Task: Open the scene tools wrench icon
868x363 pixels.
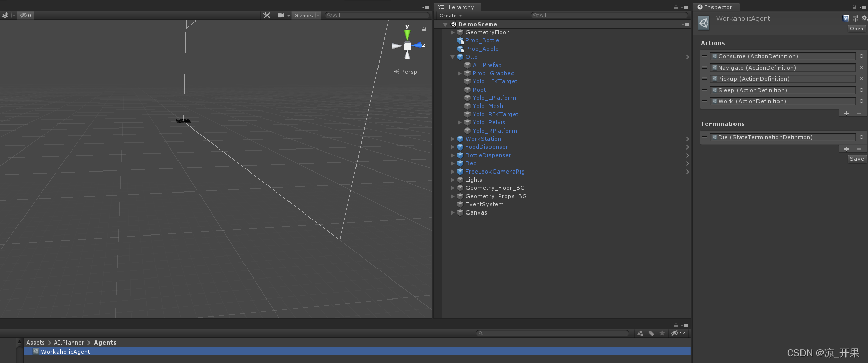Action: click(266, 15)
